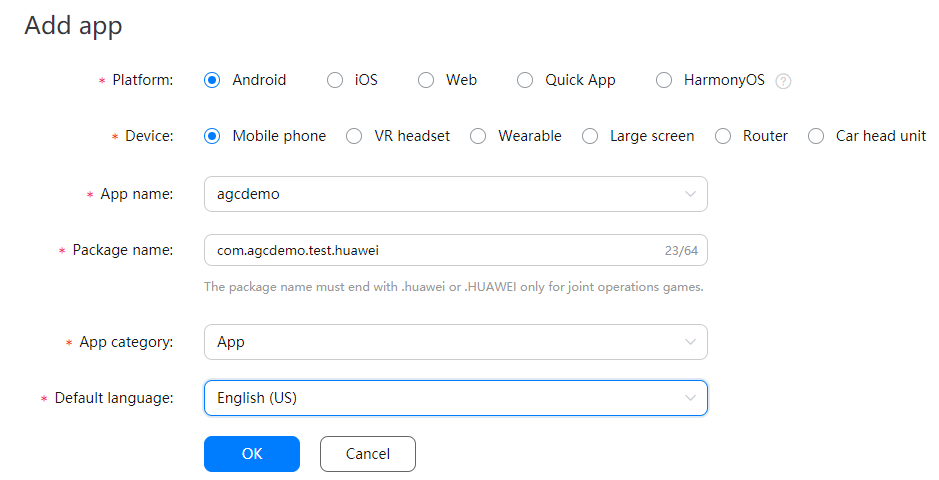
Task: Click the package name hint text
Action: (453, 287)
